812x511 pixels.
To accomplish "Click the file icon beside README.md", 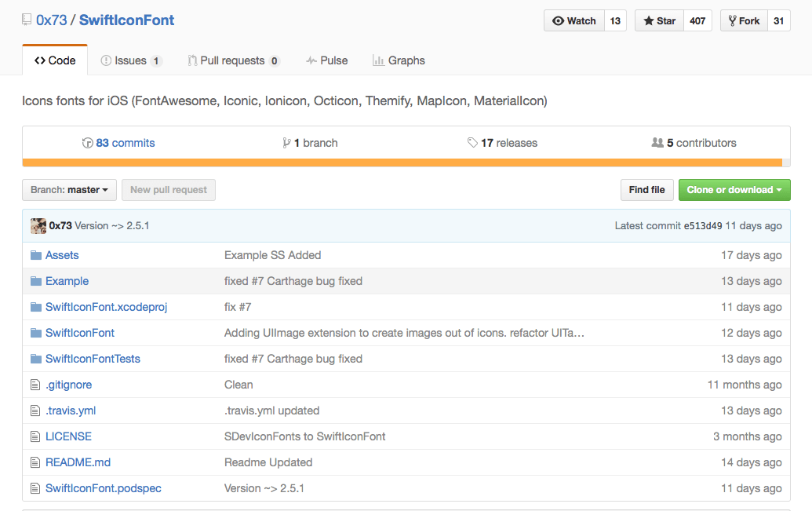I will pos(35,462).
